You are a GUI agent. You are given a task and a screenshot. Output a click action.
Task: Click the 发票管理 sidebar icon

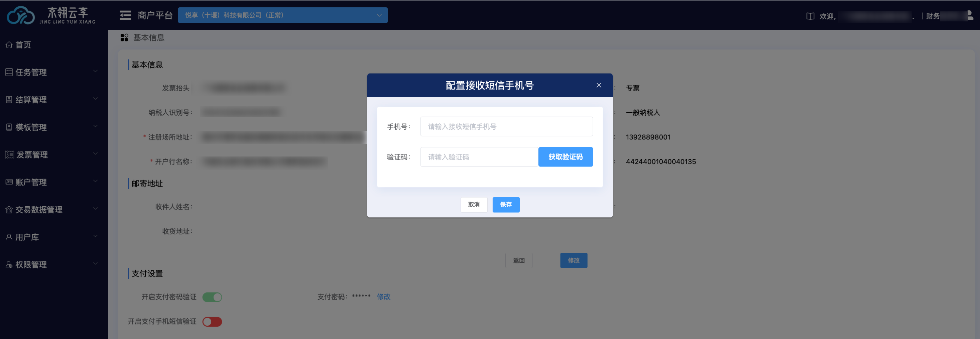pyautogui.click(x=9, y=154)
